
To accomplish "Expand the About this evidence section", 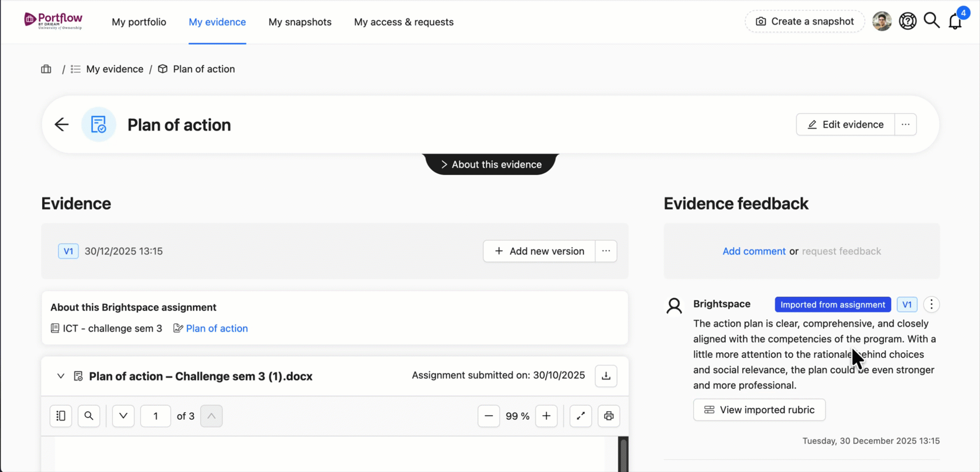I will pos(491,165).
